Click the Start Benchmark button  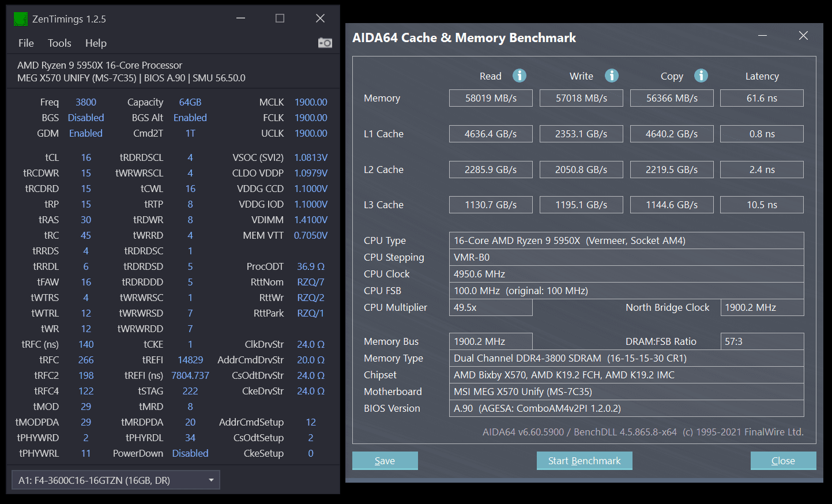point(584,461)
